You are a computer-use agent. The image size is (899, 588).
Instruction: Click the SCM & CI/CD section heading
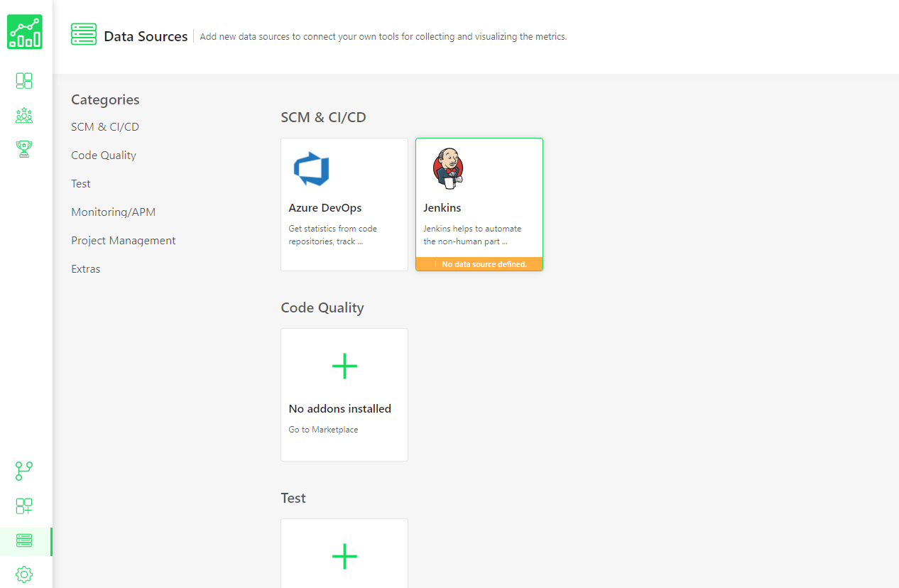323,117
